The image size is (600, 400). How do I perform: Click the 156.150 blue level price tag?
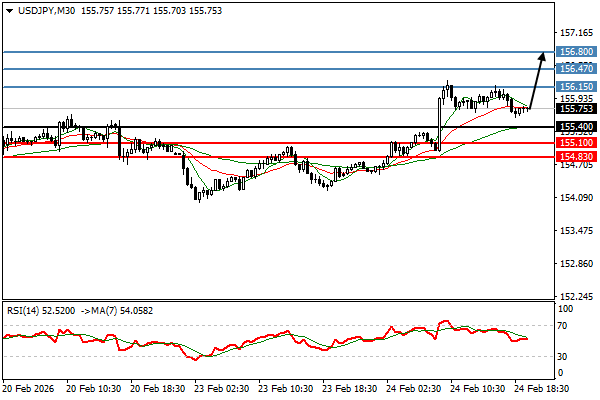coord(575,87)
